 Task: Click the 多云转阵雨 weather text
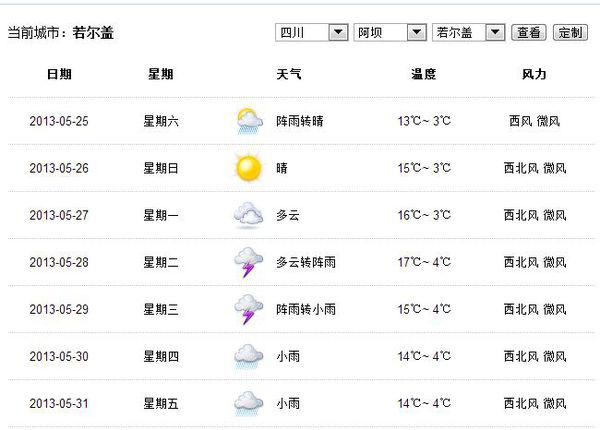point(306,262)
